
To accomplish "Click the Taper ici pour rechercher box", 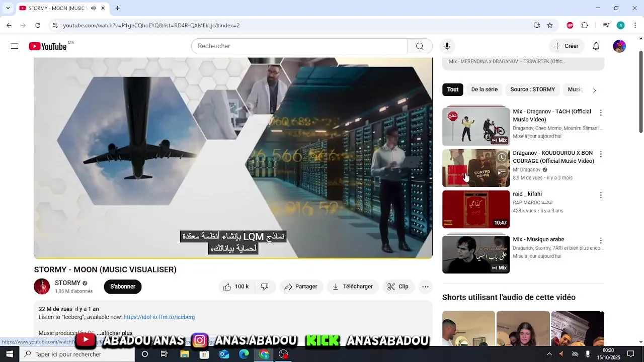I will (x=77, y=354).
